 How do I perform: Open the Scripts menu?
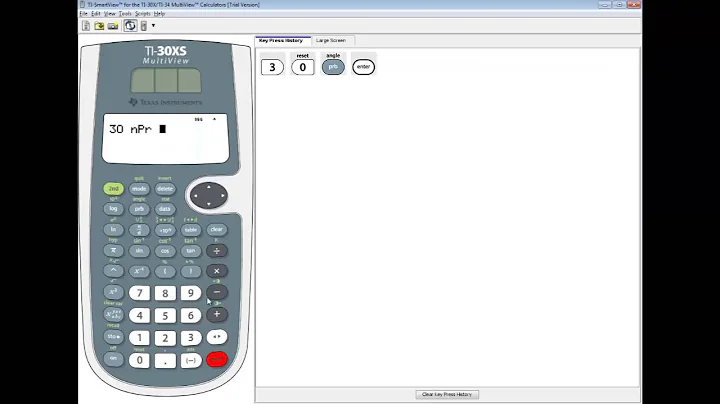(x=142, y=14)
